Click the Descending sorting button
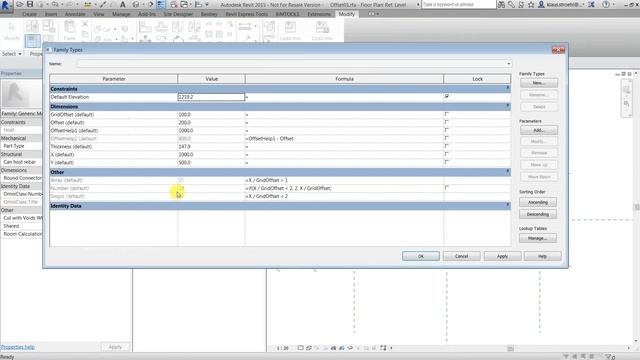Image resolution: width=640 pixels, height=360 pixels. click(538, 214)
